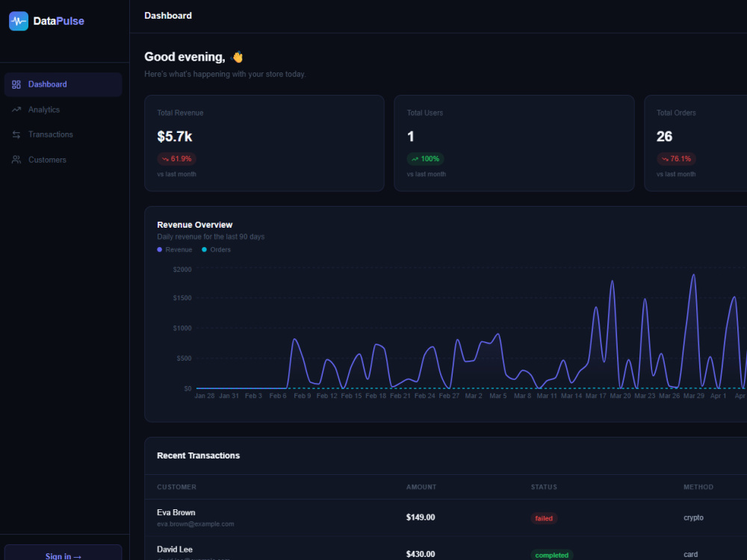Click the Good evening greeting
This screenshot has height=560, width=747.
[185, 57]
